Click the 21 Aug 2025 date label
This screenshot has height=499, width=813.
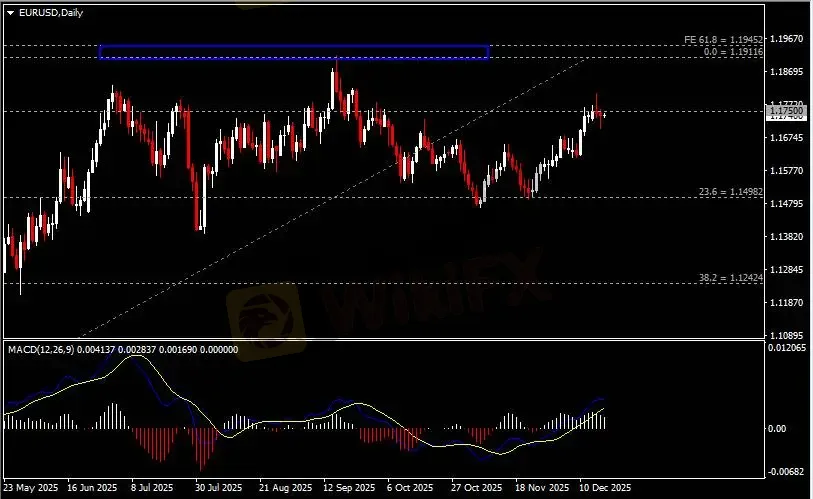(x=286, y=488)
